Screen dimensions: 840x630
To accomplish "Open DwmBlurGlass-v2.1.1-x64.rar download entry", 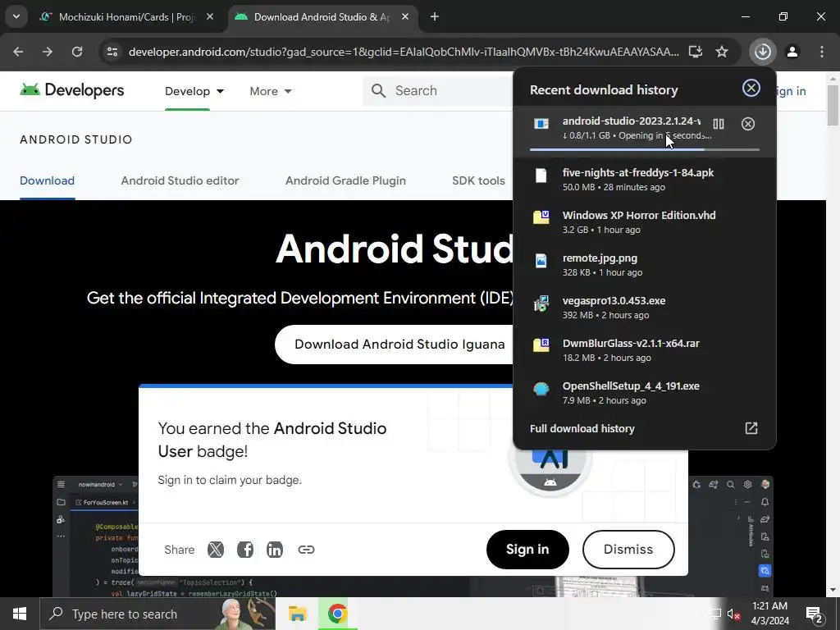I will 645,350.
